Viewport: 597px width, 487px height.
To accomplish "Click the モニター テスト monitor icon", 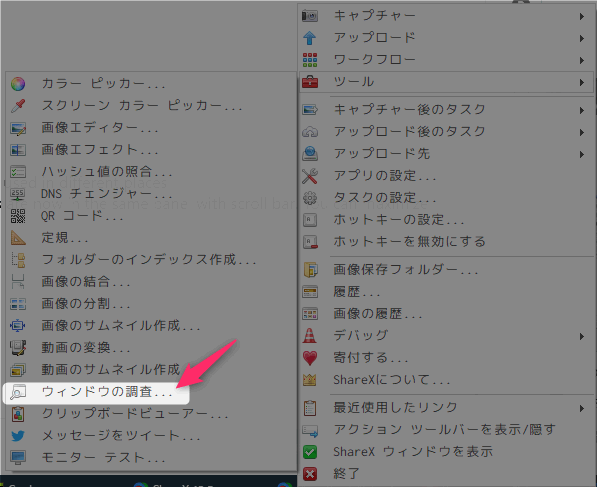I will [18, 458].
